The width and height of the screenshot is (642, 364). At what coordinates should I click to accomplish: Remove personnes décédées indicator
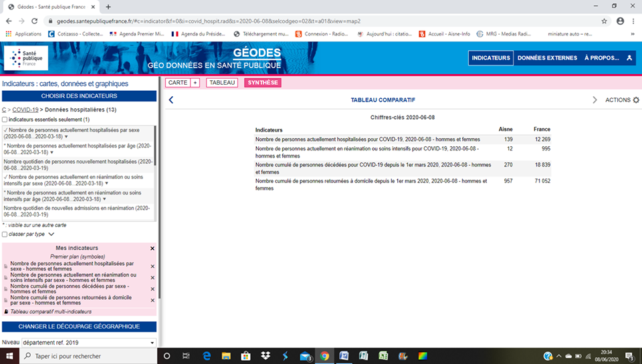pos(152,289)
